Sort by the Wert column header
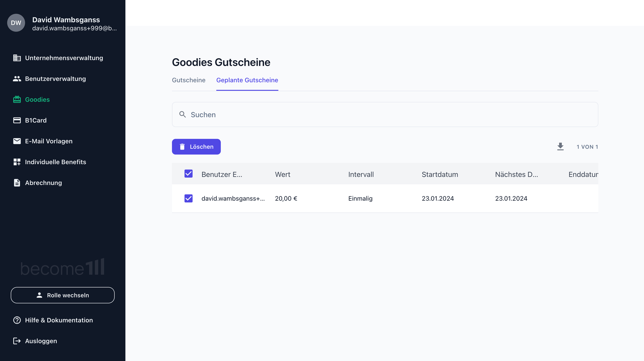Viewport: 644px width, 361px height. pos(282,174)
